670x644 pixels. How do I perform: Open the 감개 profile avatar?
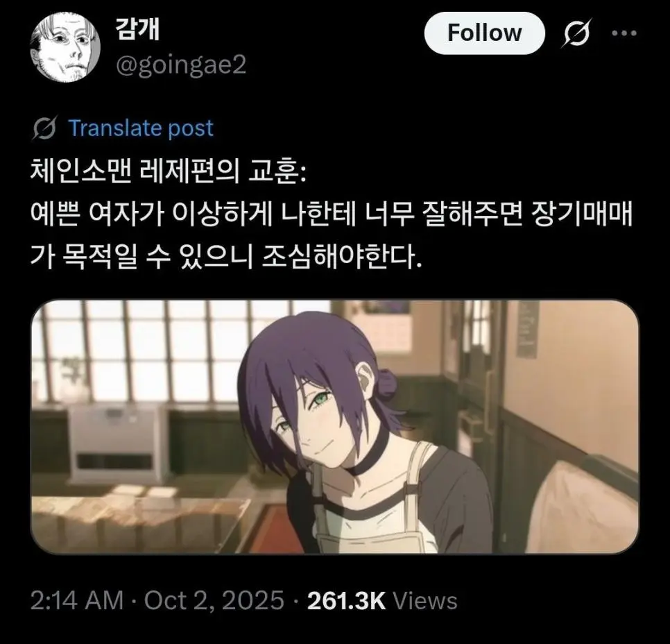(65, 47)
